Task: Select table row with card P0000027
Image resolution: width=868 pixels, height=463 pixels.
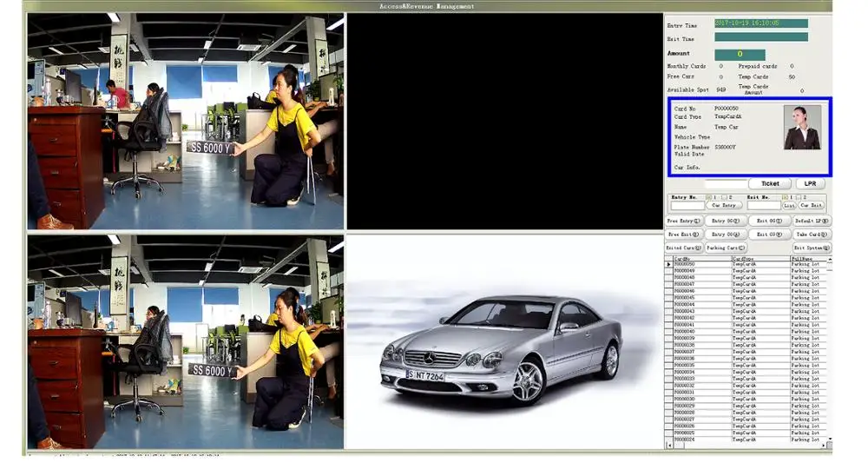Action: tap(746, 420)
